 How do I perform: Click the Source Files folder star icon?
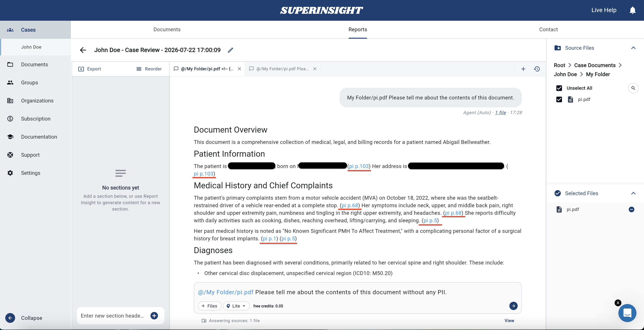pos(557,48)
